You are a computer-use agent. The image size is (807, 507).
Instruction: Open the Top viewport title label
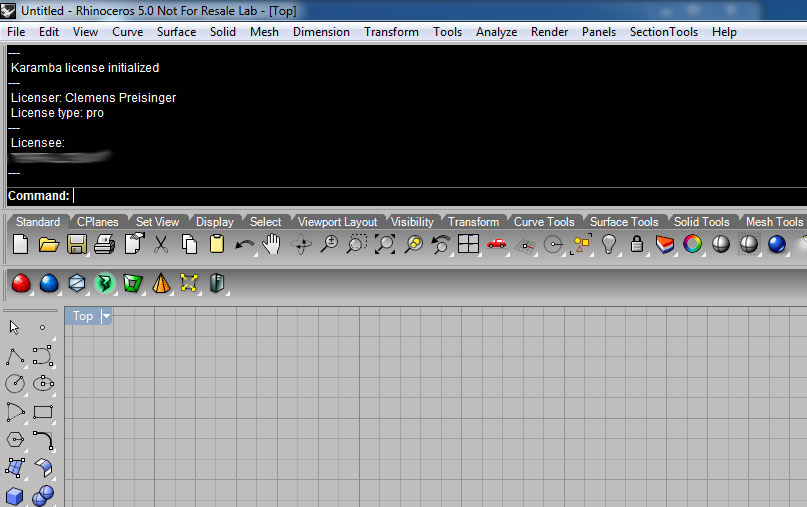click(x=83, y=316)
